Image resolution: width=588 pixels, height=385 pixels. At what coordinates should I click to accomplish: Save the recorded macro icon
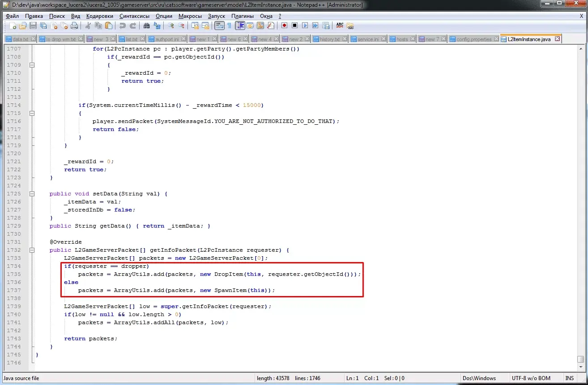[x=326, y=25]
